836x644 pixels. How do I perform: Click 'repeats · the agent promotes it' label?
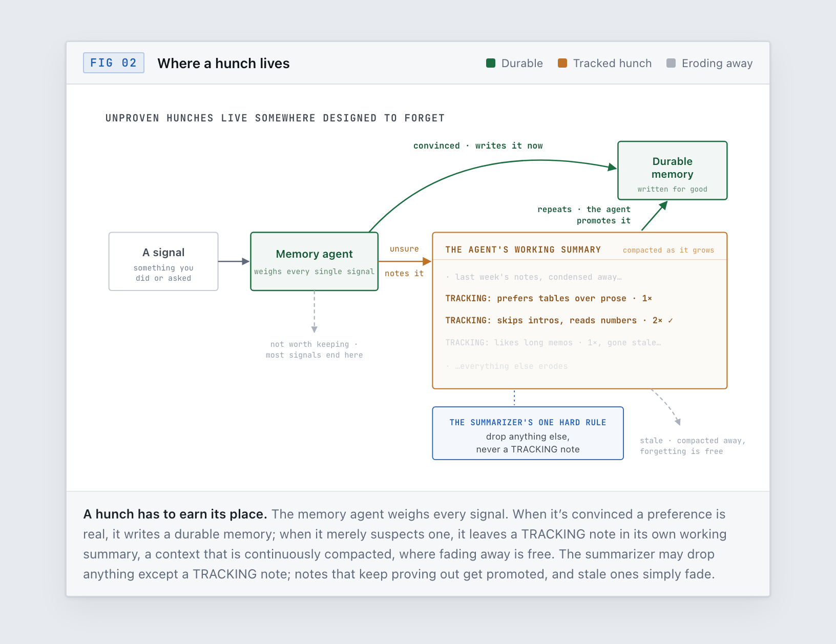tap(584, 215)
